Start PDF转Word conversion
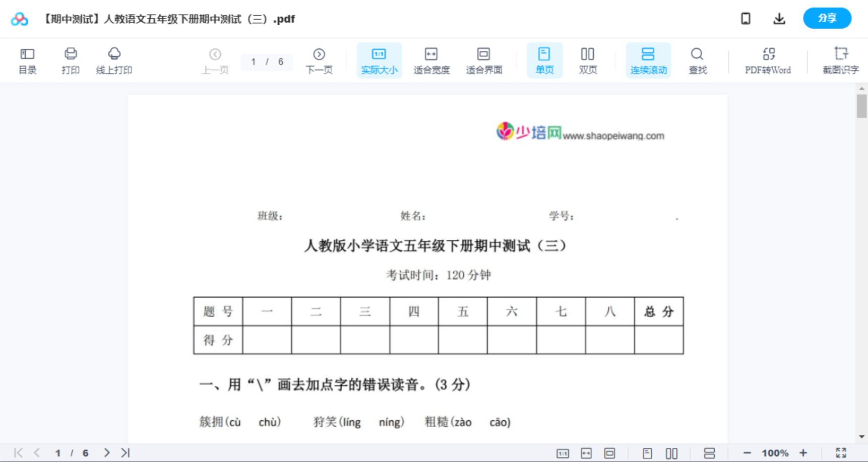 (x=768, y=60)
